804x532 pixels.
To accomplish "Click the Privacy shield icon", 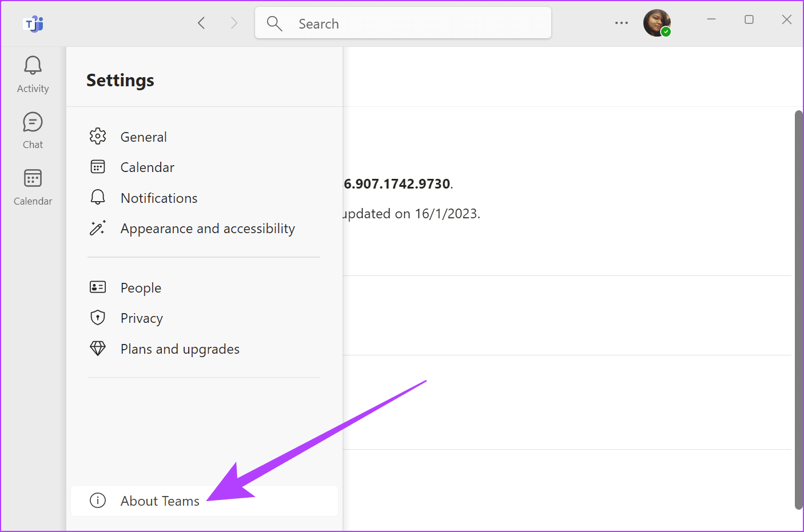I will click(x=98, y=317).
